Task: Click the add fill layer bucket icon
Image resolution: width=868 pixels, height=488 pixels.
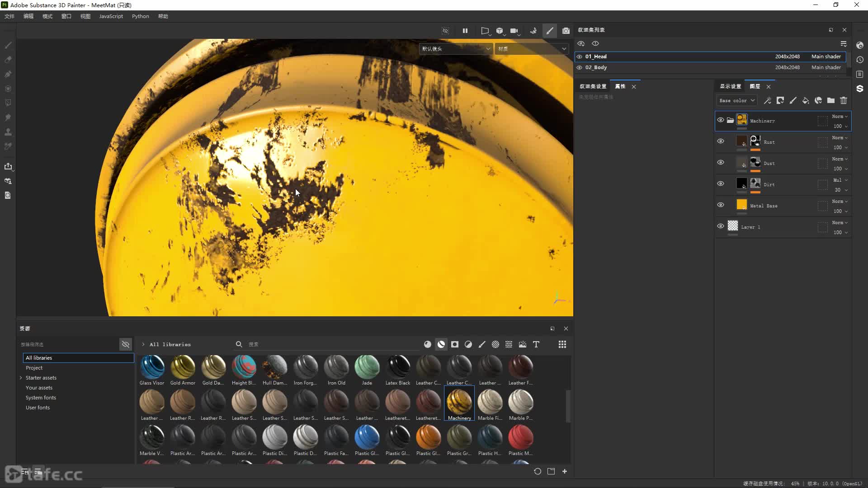Action: [806, 100]
